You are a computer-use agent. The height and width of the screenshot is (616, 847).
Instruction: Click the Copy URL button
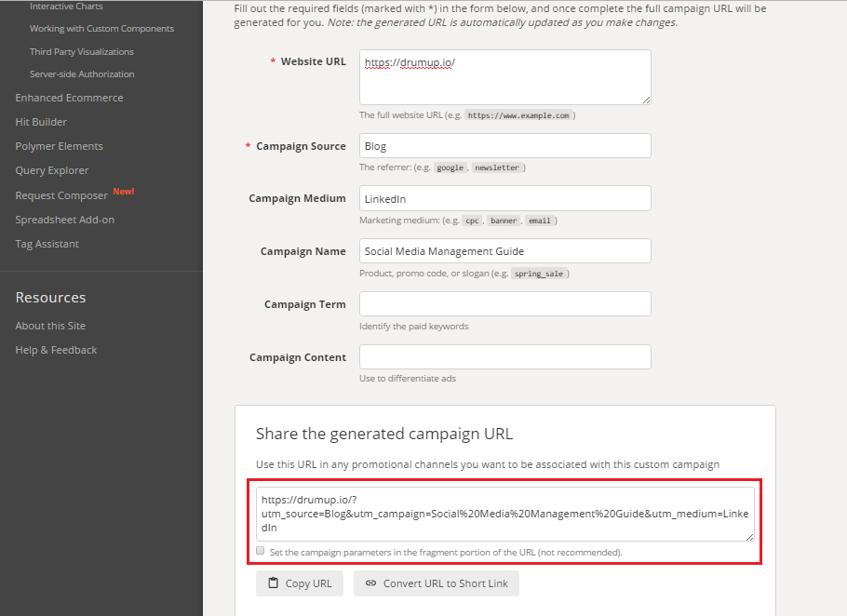tap(300, 583)
